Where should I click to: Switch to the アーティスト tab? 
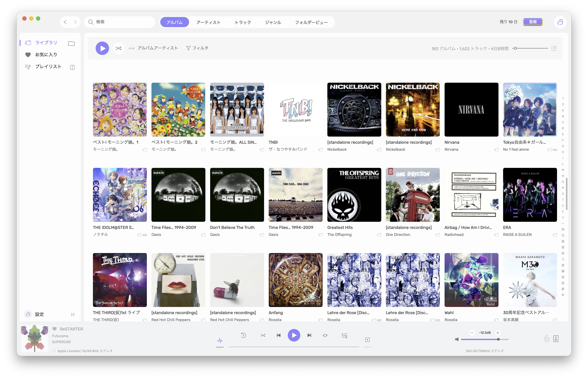point(208,22)
